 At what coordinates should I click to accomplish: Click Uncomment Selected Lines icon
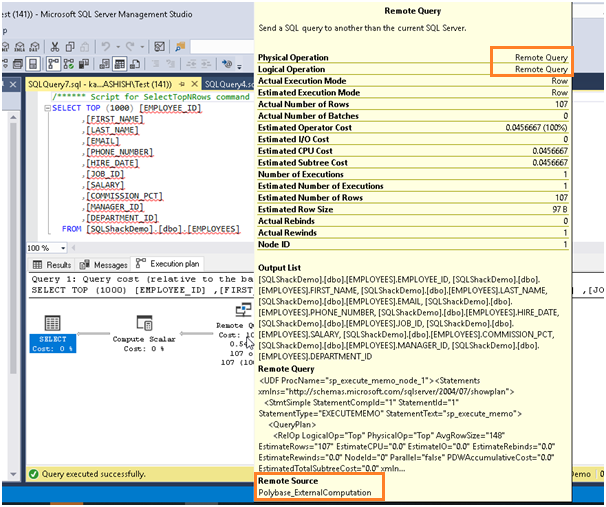click(170, 64)
